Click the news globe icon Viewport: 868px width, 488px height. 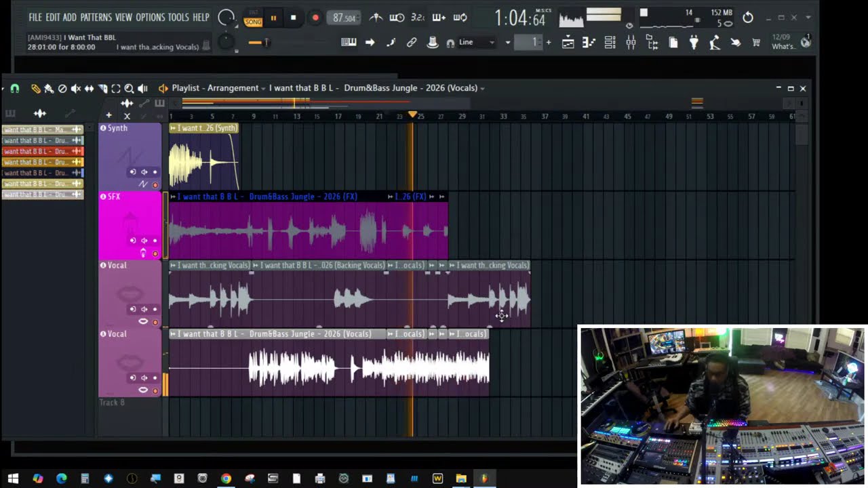click(806, 42)
